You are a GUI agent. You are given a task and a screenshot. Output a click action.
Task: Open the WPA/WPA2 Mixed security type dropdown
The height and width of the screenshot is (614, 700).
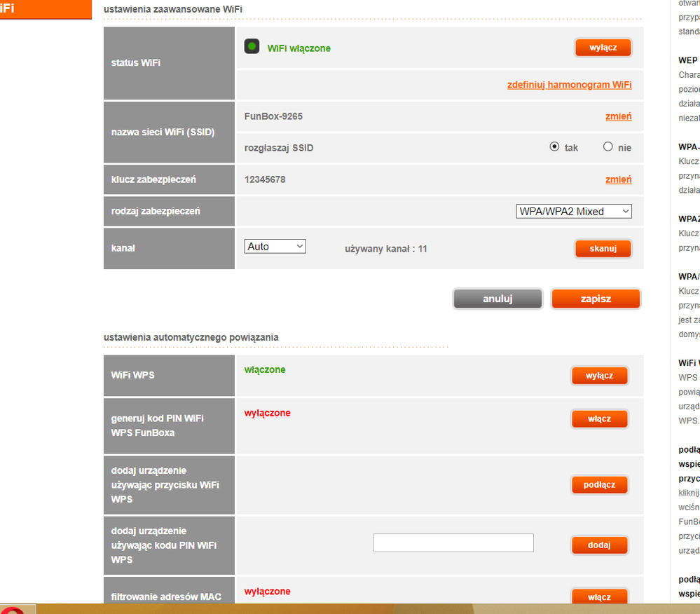(574, 211)
